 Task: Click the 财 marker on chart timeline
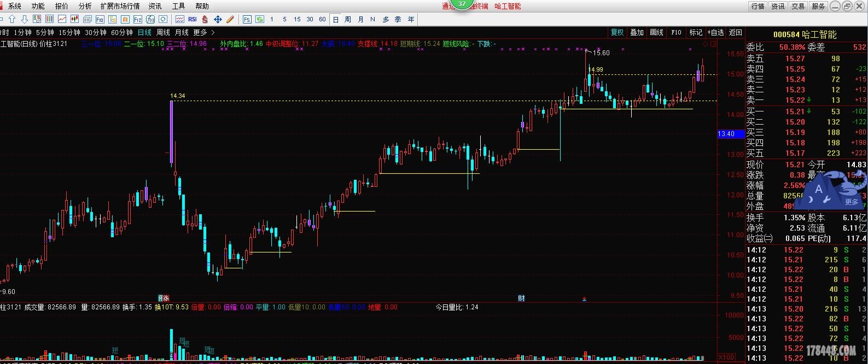coord(522,298)
